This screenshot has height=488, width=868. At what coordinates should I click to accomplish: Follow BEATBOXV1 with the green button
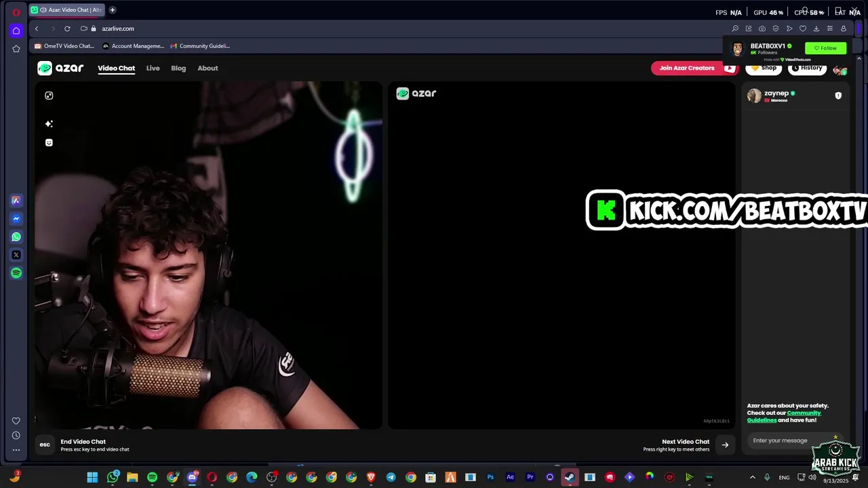(x=825, y=48)
